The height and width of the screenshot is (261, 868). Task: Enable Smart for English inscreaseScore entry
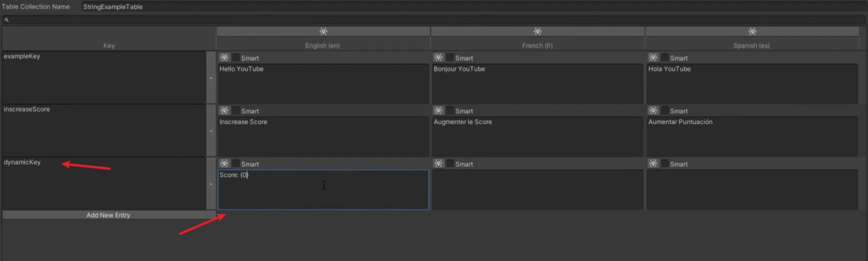[236, 111]
